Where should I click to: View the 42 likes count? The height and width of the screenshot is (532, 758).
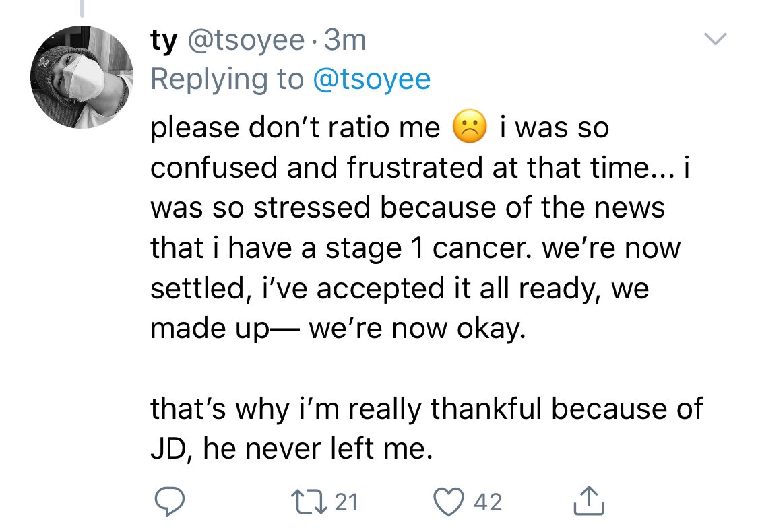coord(488,502)
